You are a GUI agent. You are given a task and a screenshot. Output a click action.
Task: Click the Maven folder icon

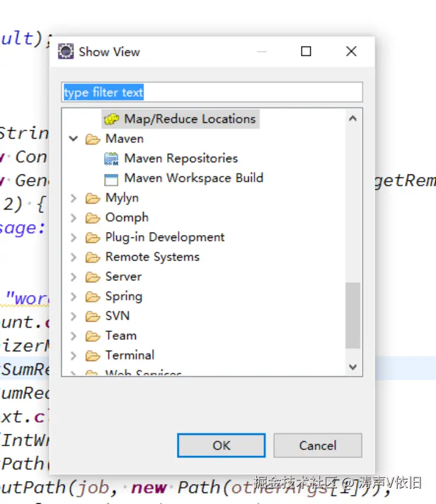pos(93,139)
